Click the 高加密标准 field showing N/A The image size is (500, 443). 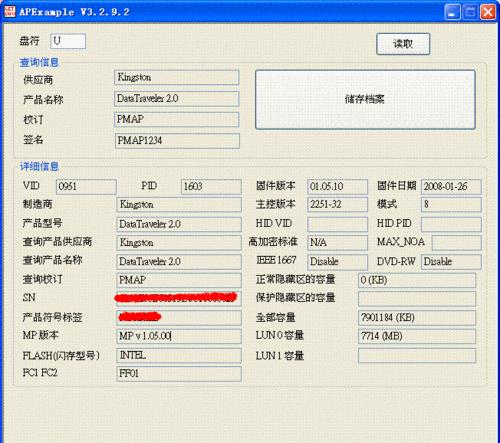(337, 243)
